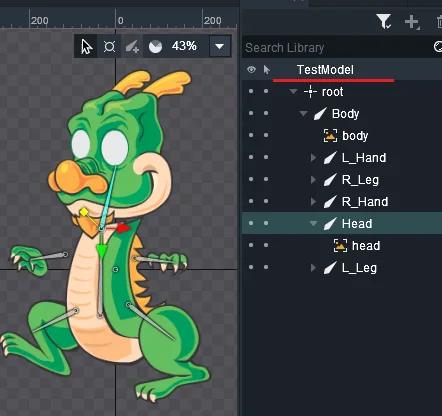Select the TestModel armature entry
This screenshot has height=416, width=442.
[325, 70]
